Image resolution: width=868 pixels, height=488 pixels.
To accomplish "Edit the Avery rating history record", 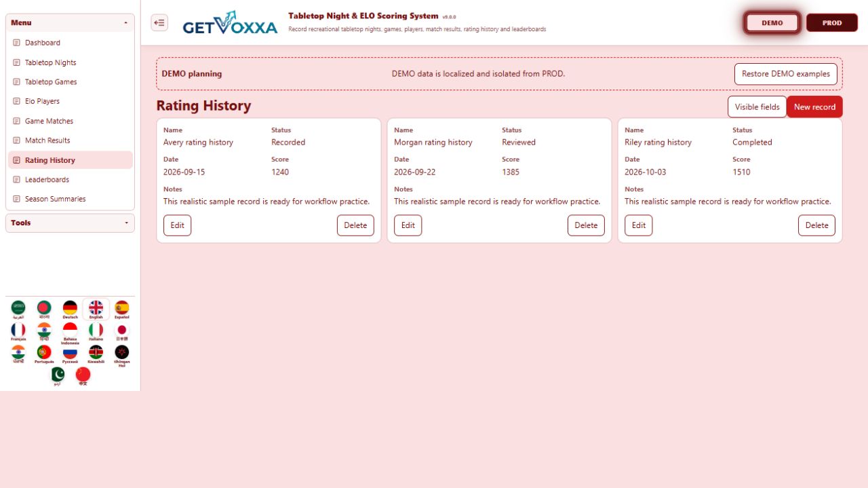I will coord(177,225).
